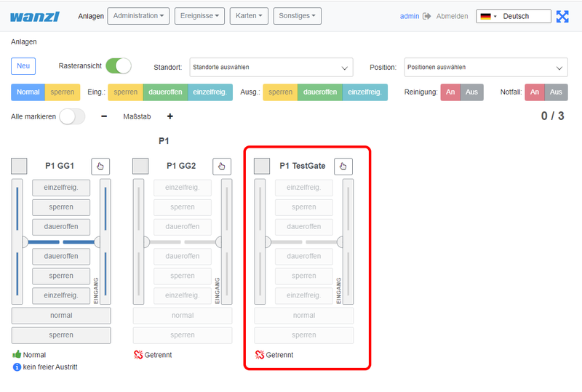Check the P1 GG1 selection checkbox

coord(19,166)
